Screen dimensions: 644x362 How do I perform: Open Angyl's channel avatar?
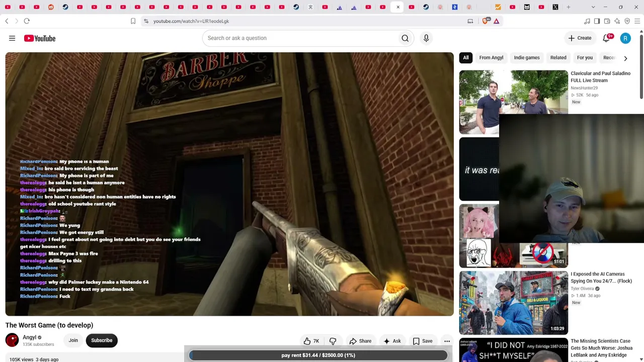click(x=12, y=340)
